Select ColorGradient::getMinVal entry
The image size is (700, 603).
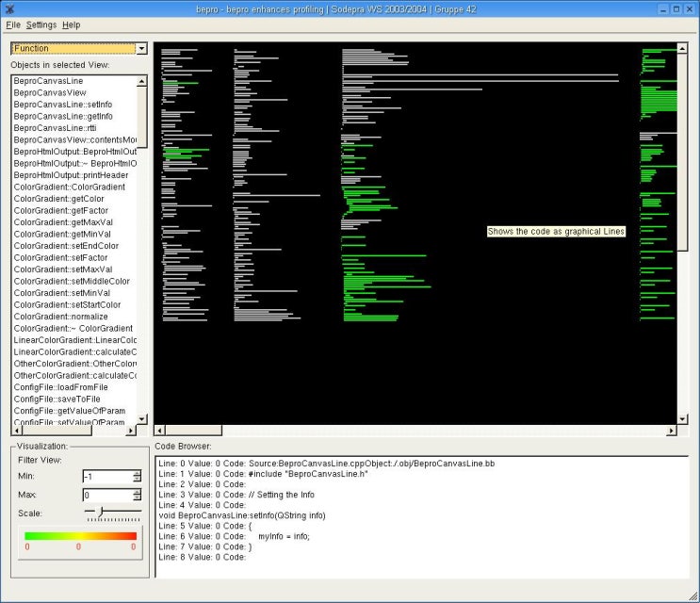point(62,234)
